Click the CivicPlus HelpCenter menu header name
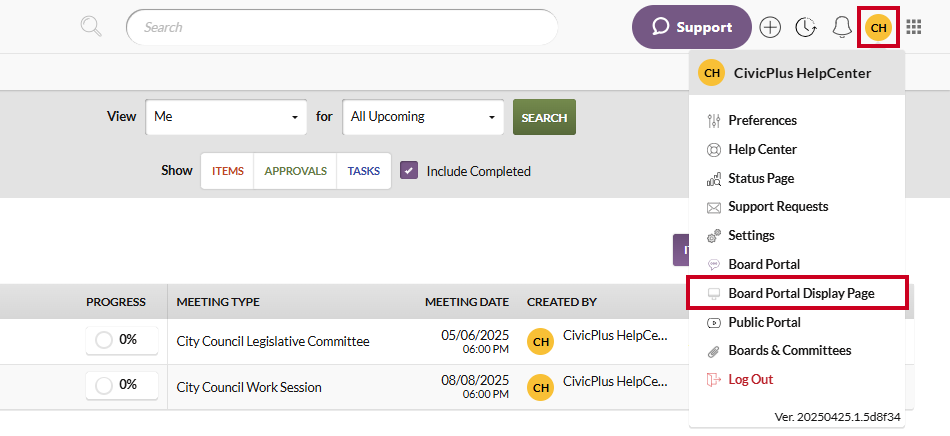950x436 pixels. 802,73
